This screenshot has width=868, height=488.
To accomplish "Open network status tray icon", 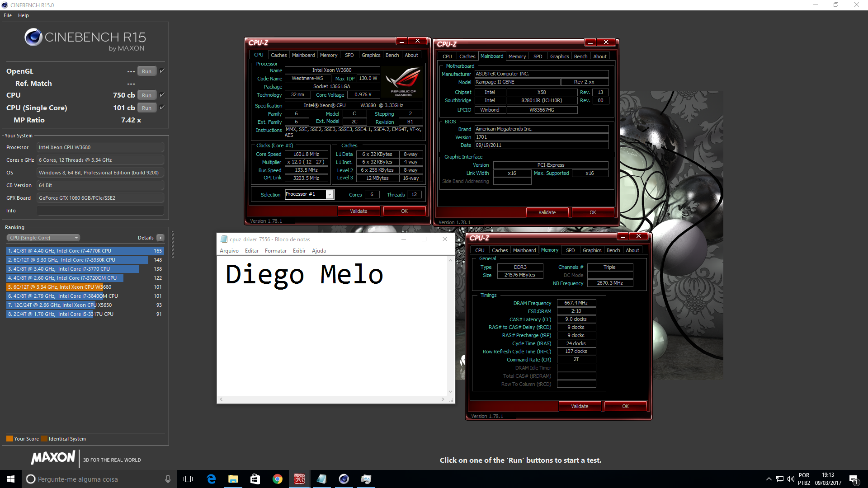I will pyautogui.click(x=779, y=479).
